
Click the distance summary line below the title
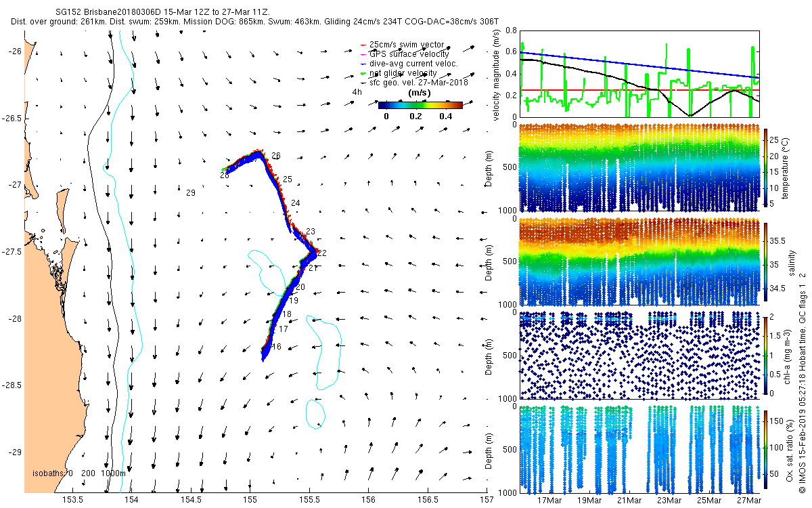[x=254, y=22]
